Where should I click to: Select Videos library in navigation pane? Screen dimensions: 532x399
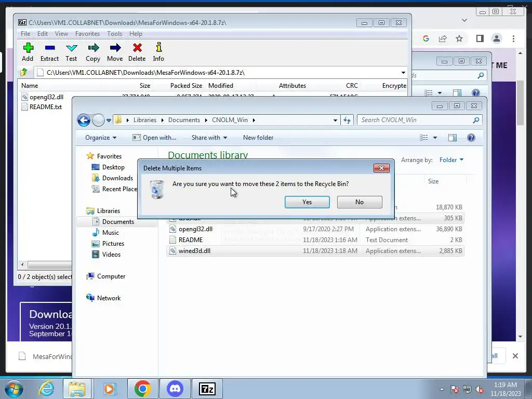(106, 254)
